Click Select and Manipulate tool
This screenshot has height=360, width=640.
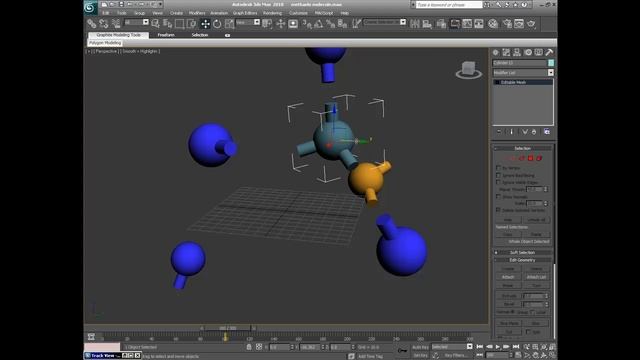280,24
